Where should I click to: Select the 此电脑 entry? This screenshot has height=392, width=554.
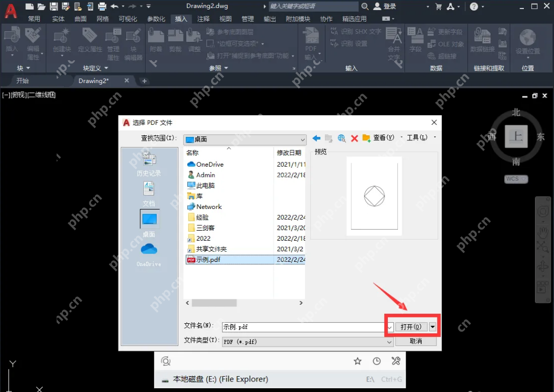pyautogui.click(x=201, y=185)
